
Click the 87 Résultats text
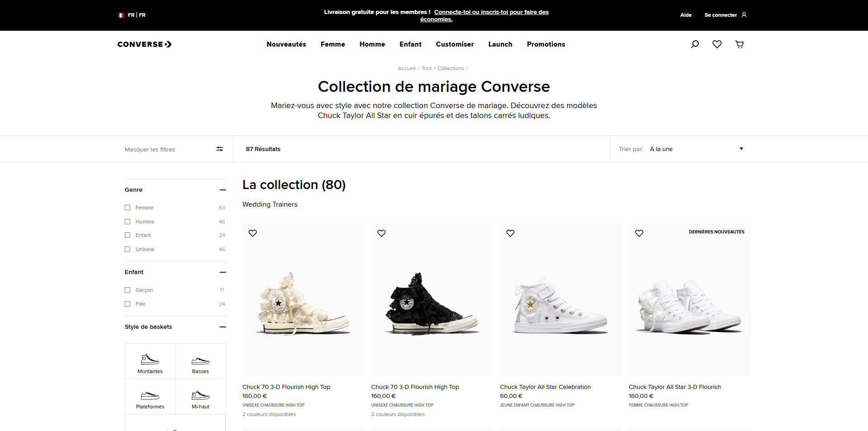tap(263, 149)
